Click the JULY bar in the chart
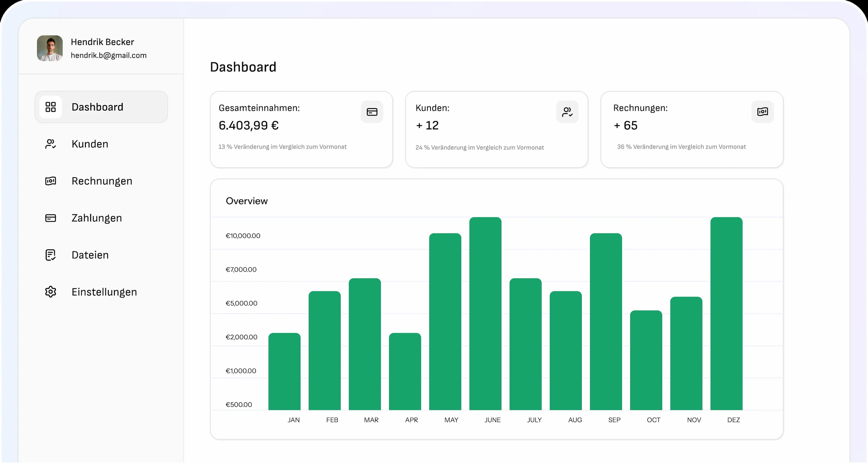868x464 pixels. [x=525, y=344]
